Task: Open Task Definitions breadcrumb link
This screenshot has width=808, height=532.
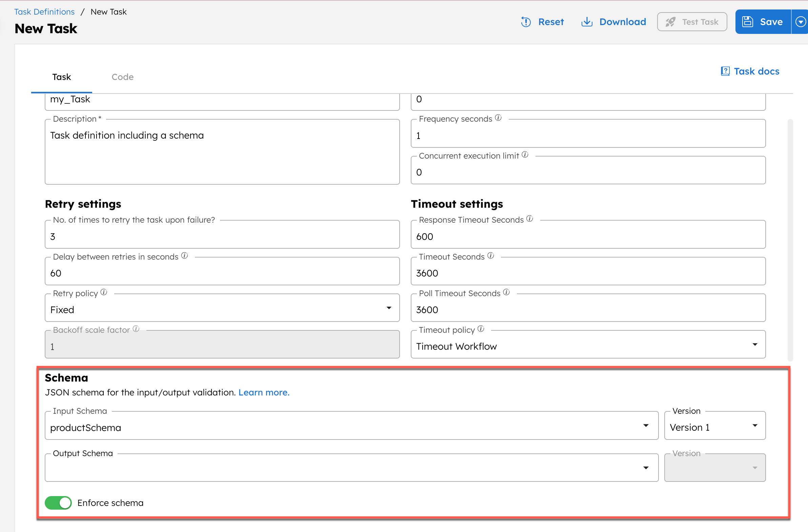Action: click(x=44, y=11)
